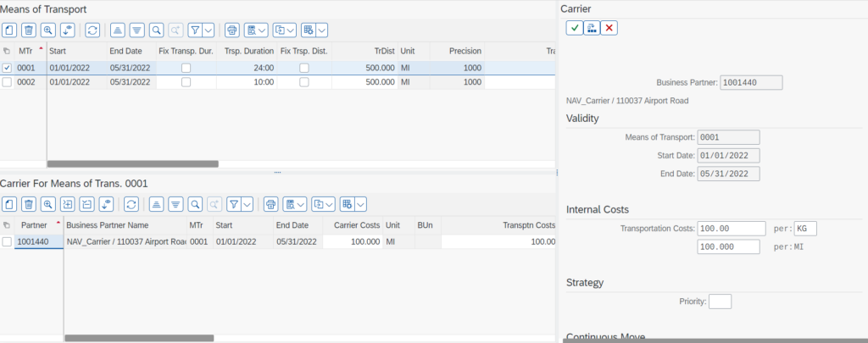This screenshot has width=868, height=343.
Task: Click the Business Partner Name column header
Action: [108, 225]
